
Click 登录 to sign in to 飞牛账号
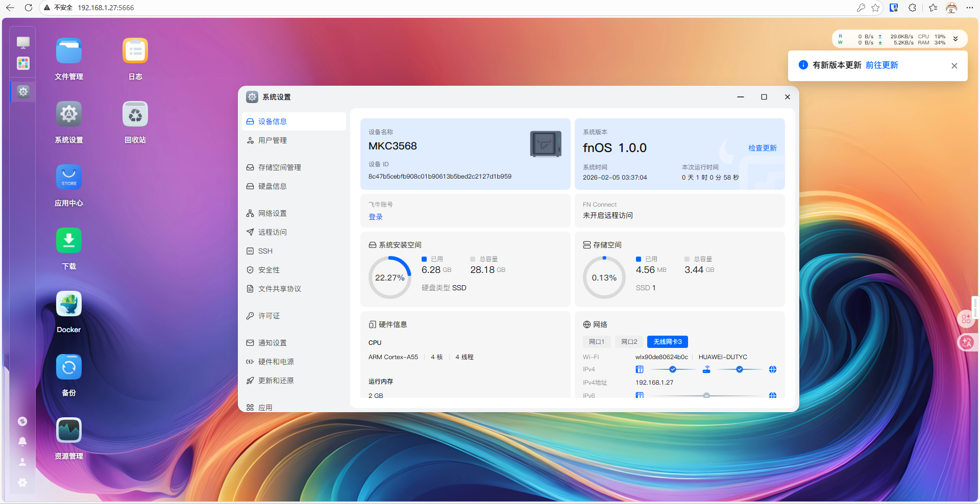point(375,216)
